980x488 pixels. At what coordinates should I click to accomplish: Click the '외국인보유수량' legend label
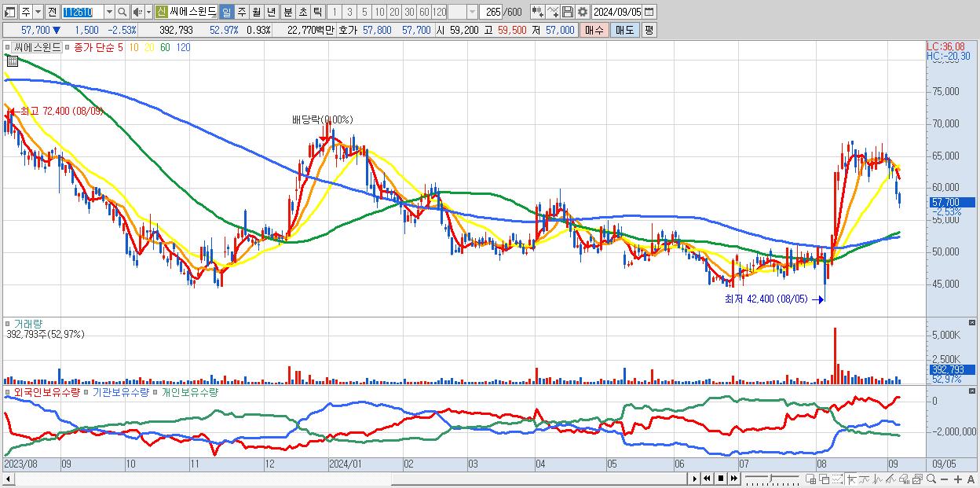point(47,391)
